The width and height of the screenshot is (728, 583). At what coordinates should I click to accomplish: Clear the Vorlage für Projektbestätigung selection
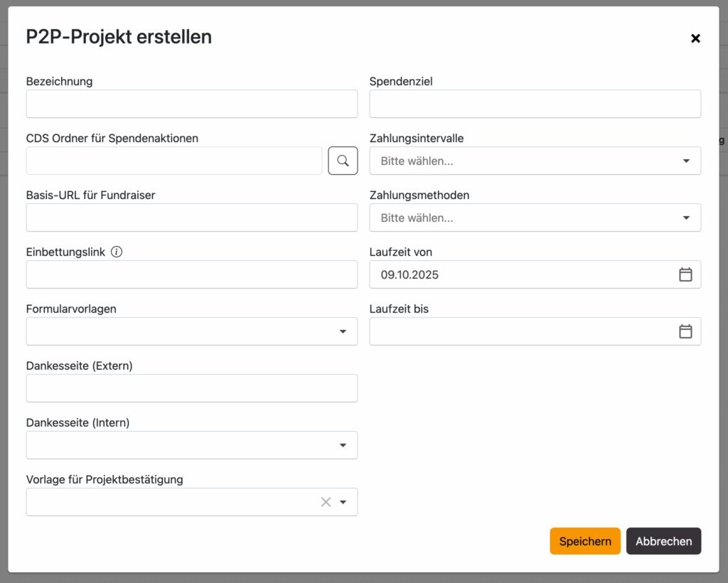tap(326, 502)
